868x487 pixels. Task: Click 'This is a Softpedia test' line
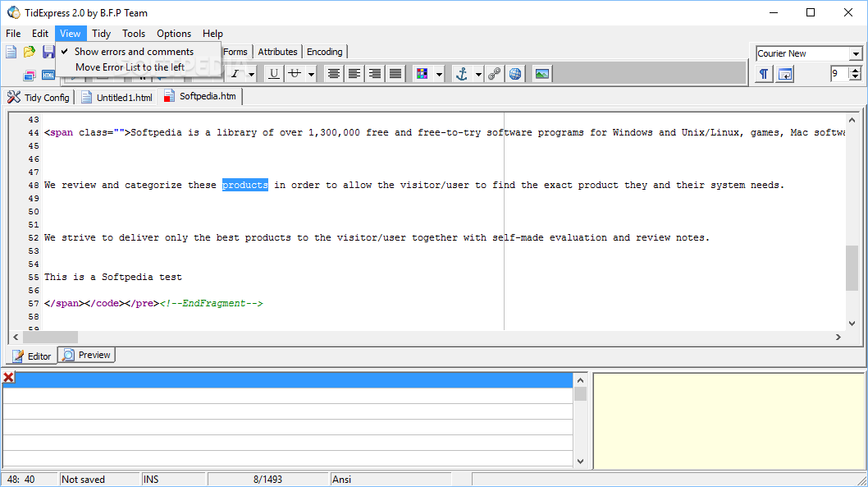point(113,277)
